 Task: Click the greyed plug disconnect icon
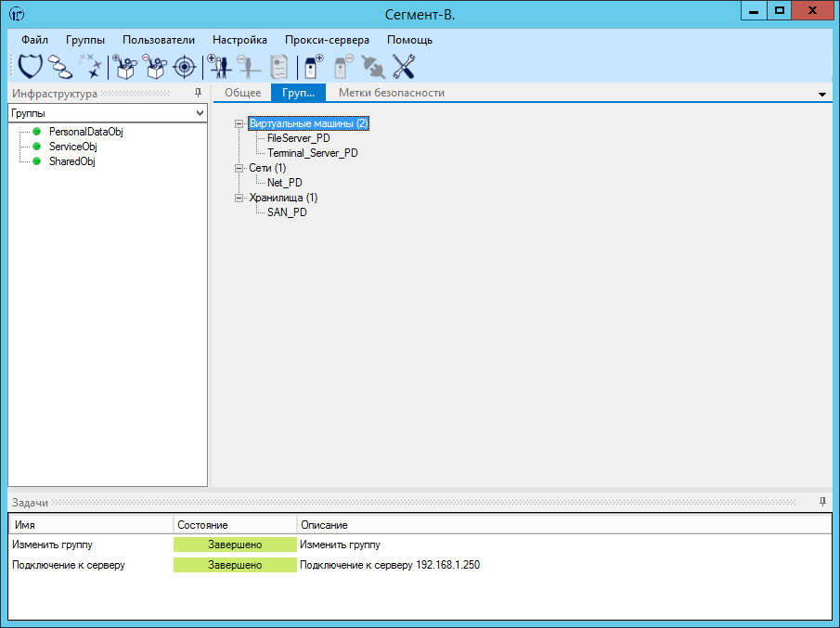coord(373,67)
